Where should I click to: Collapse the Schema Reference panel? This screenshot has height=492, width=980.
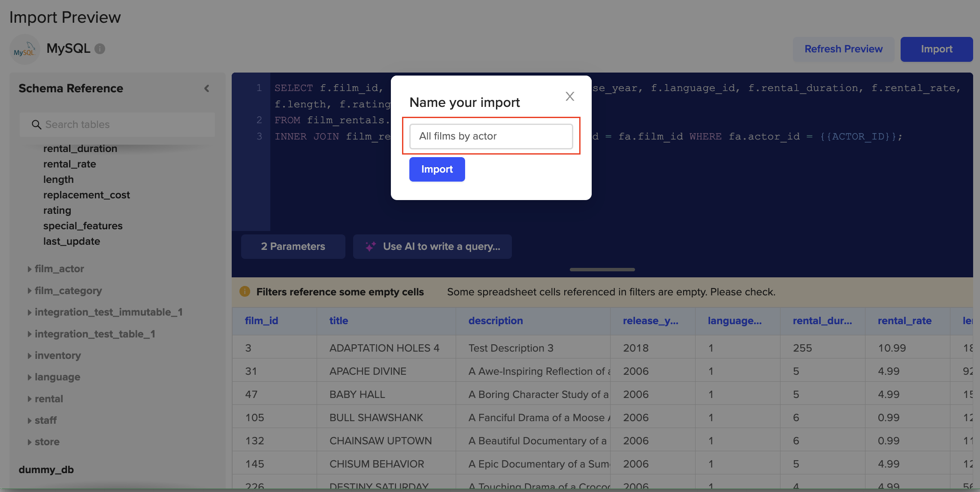(x=207, y=88)
